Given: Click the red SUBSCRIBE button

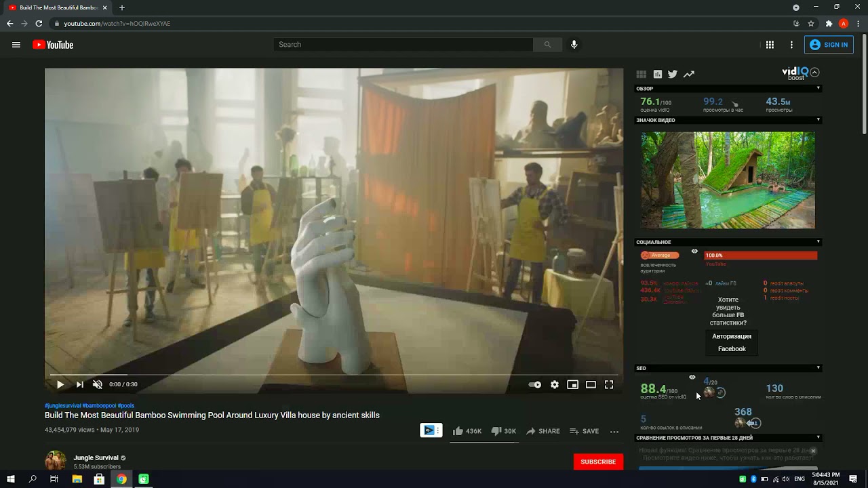Looking at the screenshot, I should pyautogui.click(x=598, y=462).
